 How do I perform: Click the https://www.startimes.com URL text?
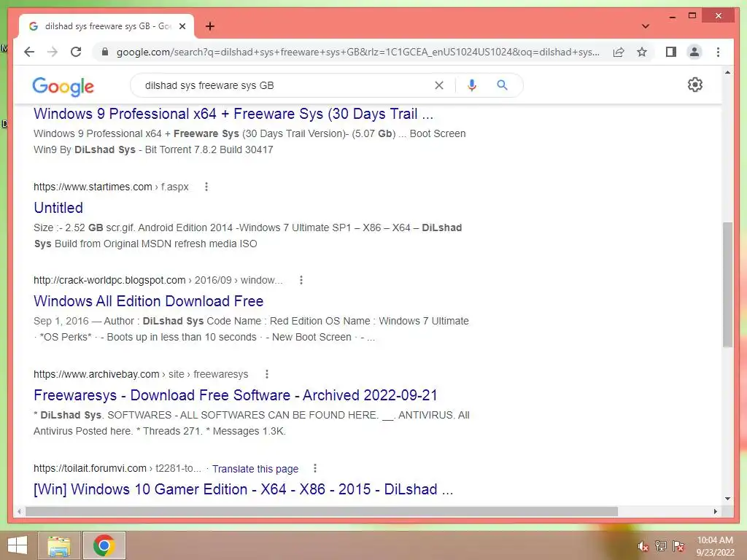[93, 187]
